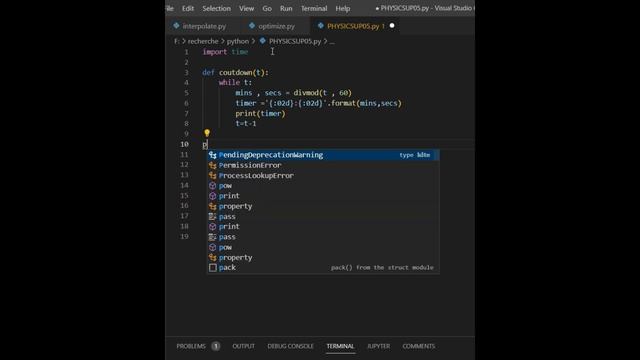Open the View menu
The width and height of the screenshot is (640, 360).
[x=247, y=8]
